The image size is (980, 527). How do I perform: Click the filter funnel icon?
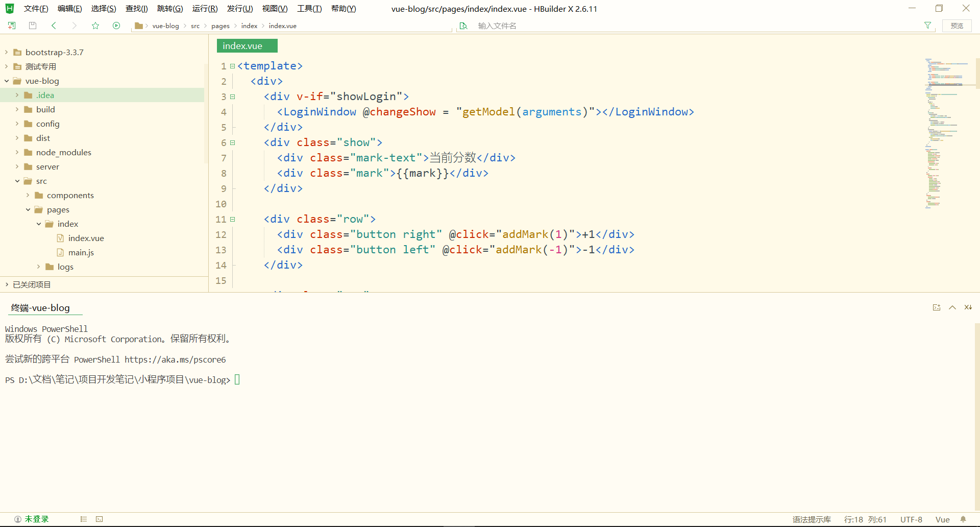click(x=927, y=26)
